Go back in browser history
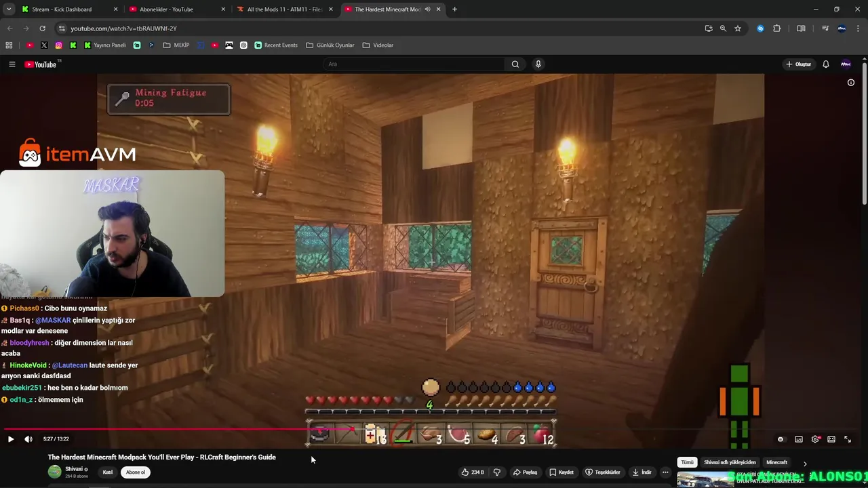This screenshot has width=868, height=488. click(x=9, y=28)
